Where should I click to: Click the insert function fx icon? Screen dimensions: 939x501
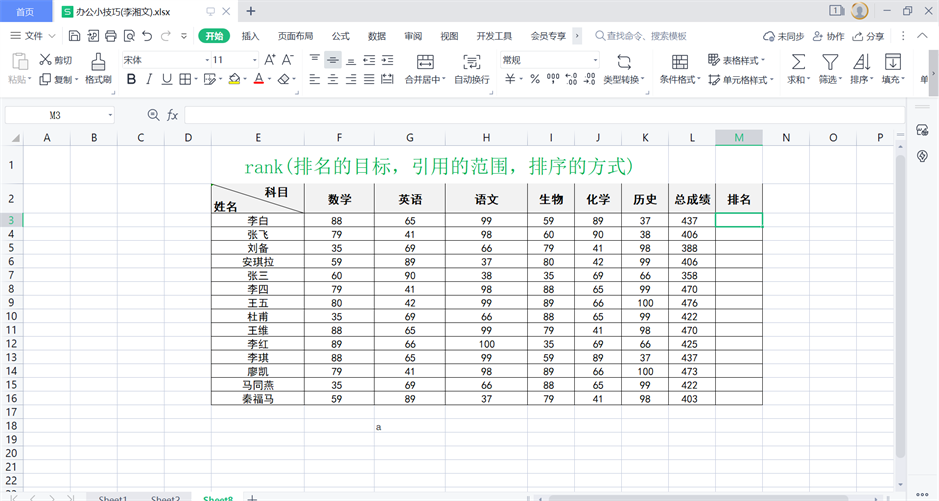[x=172, y=115]
